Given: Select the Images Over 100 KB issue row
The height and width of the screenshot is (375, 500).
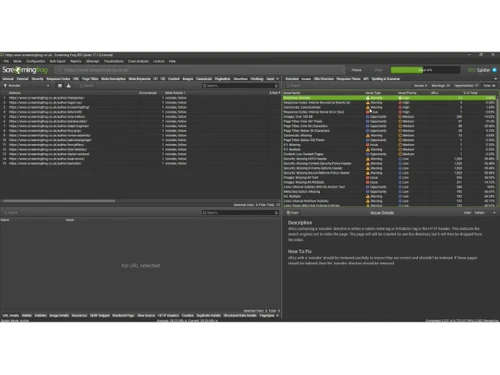Looking at the screenshot, I should [x=389, y=117].
